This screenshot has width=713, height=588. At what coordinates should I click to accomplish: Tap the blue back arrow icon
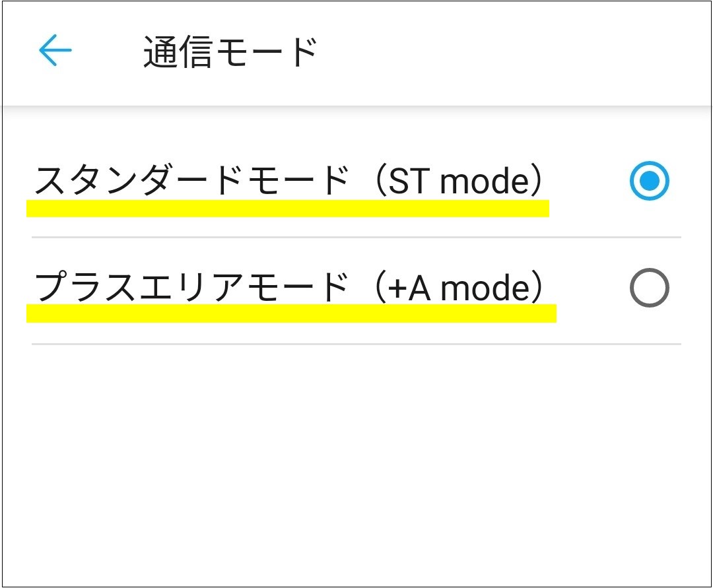tap(55, 51)
